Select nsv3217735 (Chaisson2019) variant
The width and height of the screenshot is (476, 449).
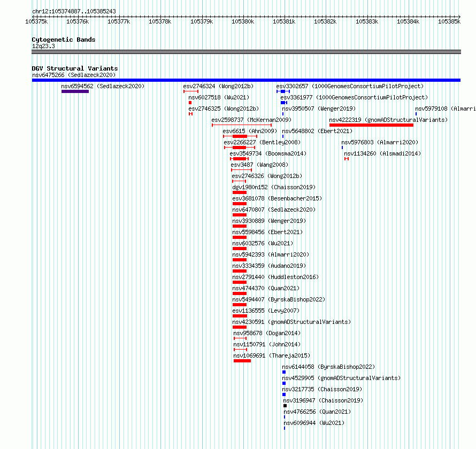(x=322, y=389)
